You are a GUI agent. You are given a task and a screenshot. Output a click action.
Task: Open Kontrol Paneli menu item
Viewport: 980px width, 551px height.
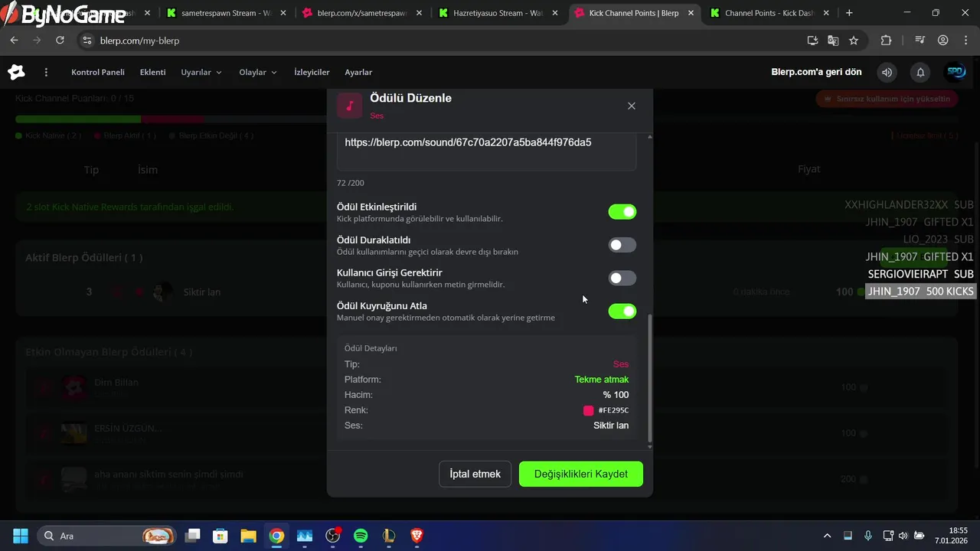pyautogui.click(x=98, y=72)
